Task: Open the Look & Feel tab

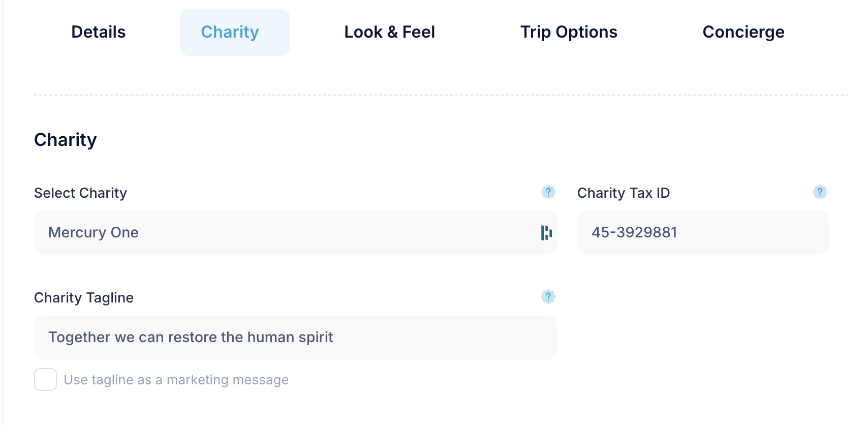Action: 389,32
